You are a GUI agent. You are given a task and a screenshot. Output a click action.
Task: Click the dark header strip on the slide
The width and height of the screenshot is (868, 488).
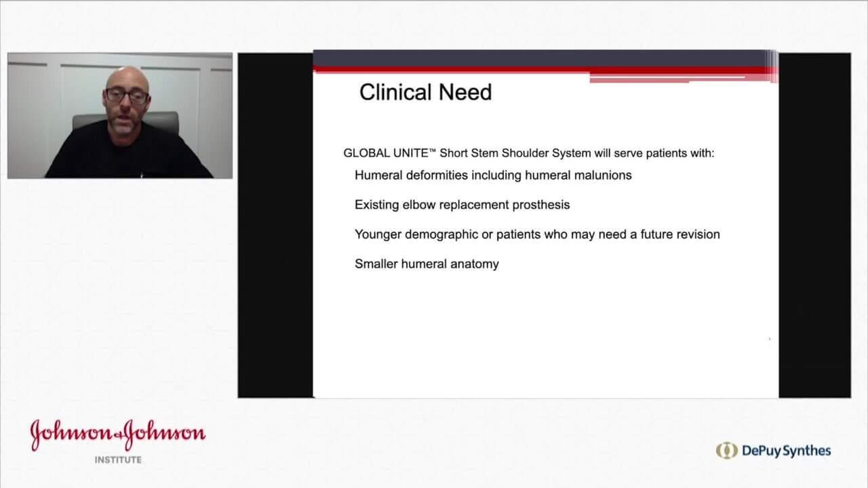tap(542, 56)
